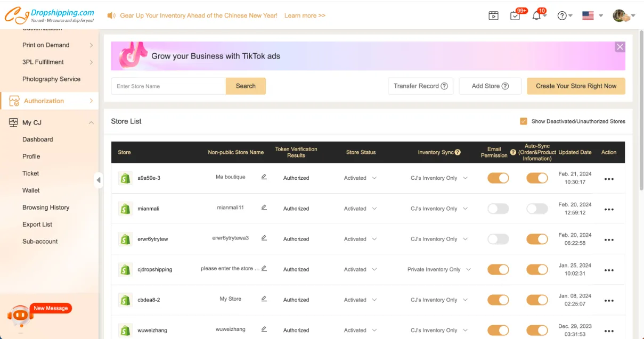Click the New Message chatbot robot icon
Image resolution: width=644 pixels, height=339 pixels.
click(x=20, y=316)
